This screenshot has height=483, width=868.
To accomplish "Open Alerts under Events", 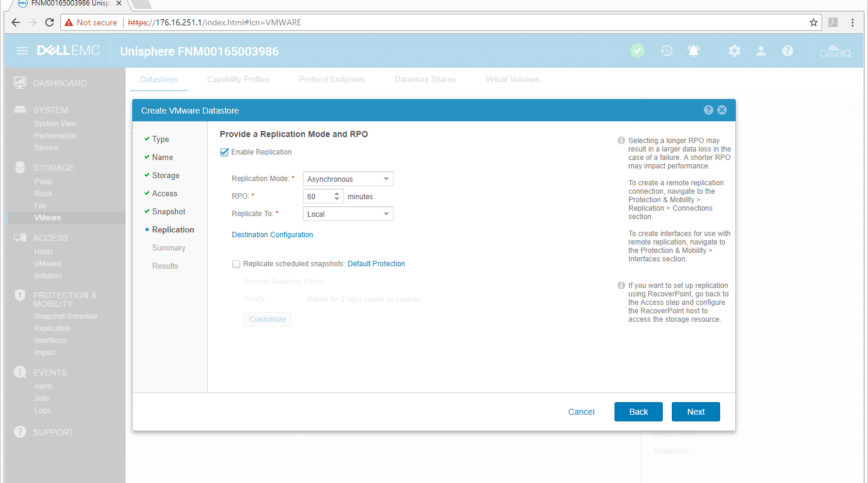I will pos(43,386).
